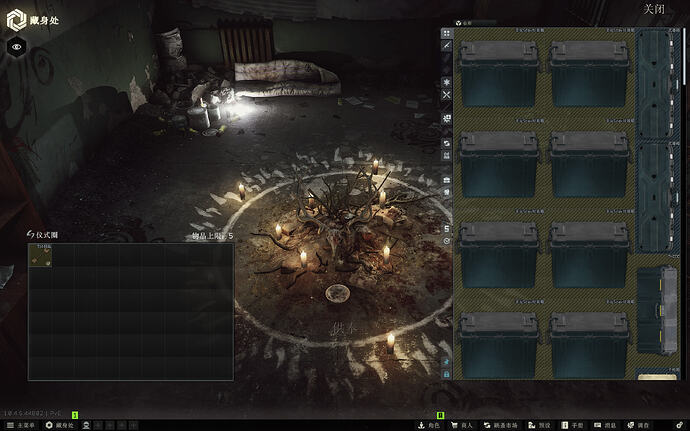Open the 预设 presets tab in bottom bar
Viewport: 690px width, 431px height.
(540, 425)
